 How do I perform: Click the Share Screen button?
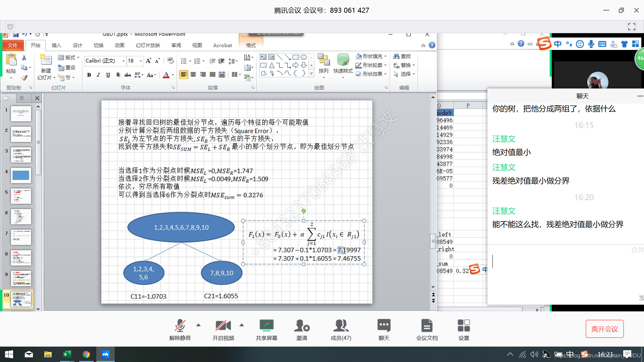click(x=266, y=330)
